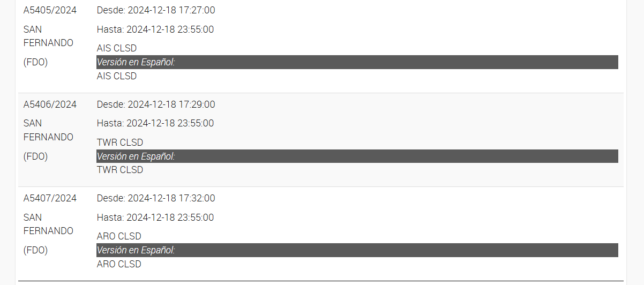Click SAN FERNANDO in A5406 row
This screenshot has height=285, width=644.
point(48,130)
